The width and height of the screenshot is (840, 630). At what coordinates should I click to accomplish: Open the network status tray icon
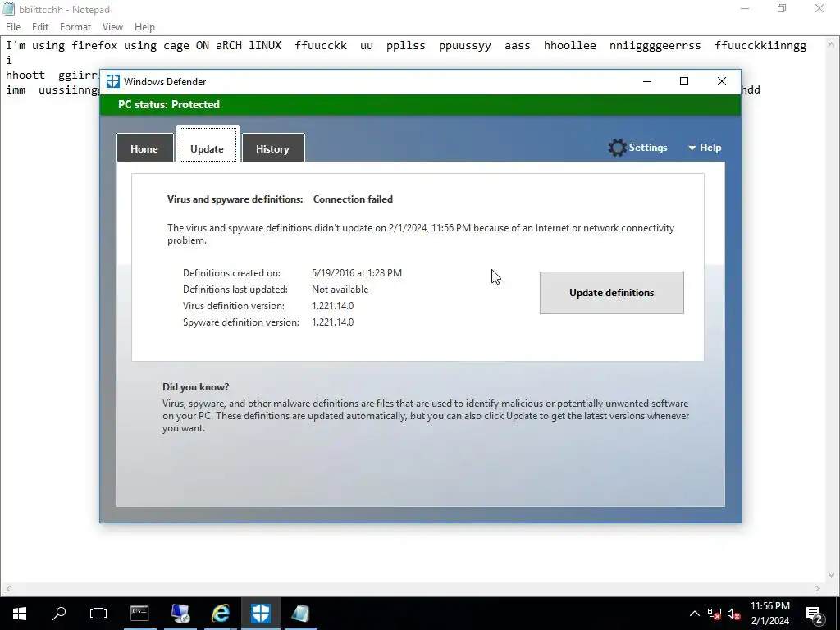point(714,614)
